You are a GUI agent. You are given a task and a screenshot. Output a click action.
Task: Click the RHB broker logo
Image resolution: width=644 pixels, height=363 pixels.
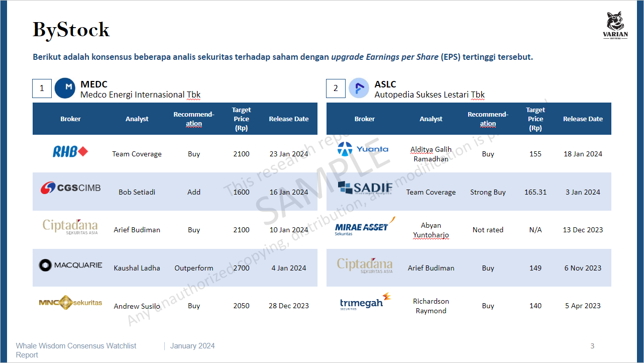(x=70, y=151)
